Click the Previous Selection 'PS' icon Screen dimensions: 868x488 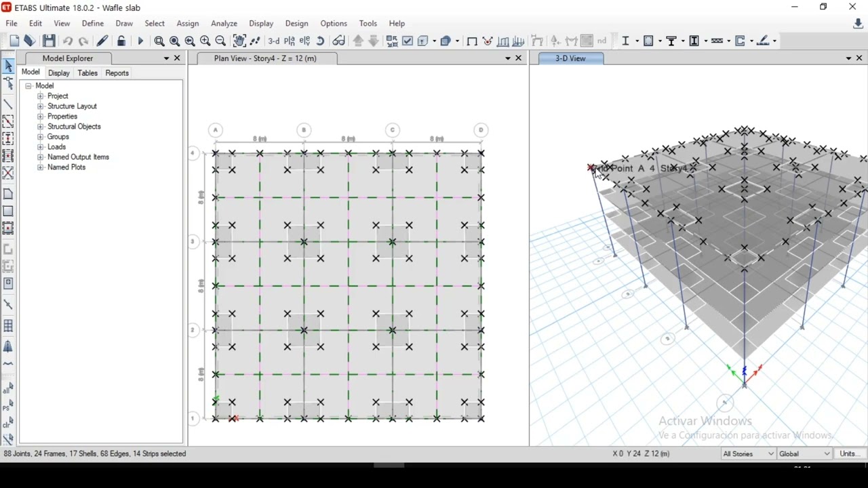pyautogui.click(x=8, y=407)
